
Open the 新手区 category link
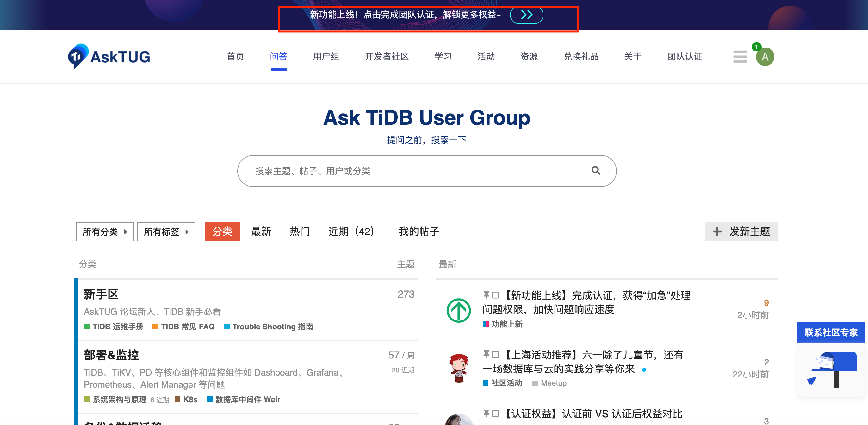[101, 294]
